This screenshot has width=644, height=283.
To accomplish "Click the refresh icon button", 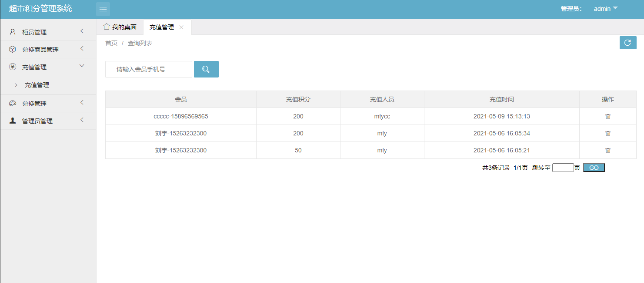I will (x=628, y=43).
